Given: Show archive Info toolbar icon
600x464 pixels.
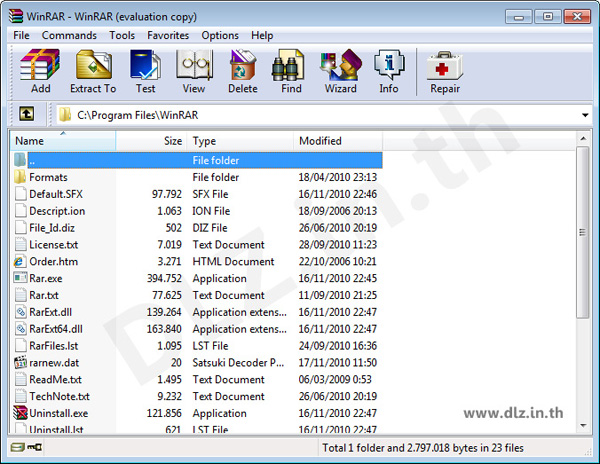Looking at the screenshot, I should click(389, 64).
